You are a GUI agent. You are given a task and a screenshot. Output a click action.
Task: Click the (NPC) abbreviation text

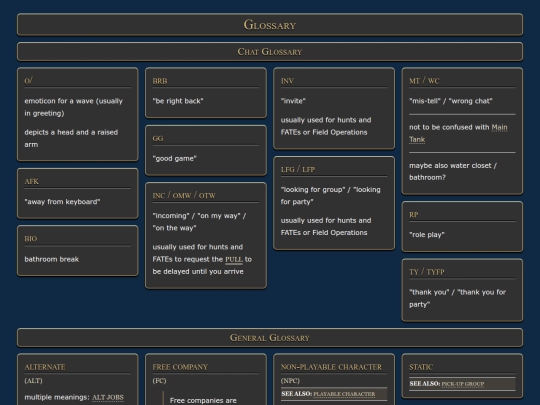(290, 381)
